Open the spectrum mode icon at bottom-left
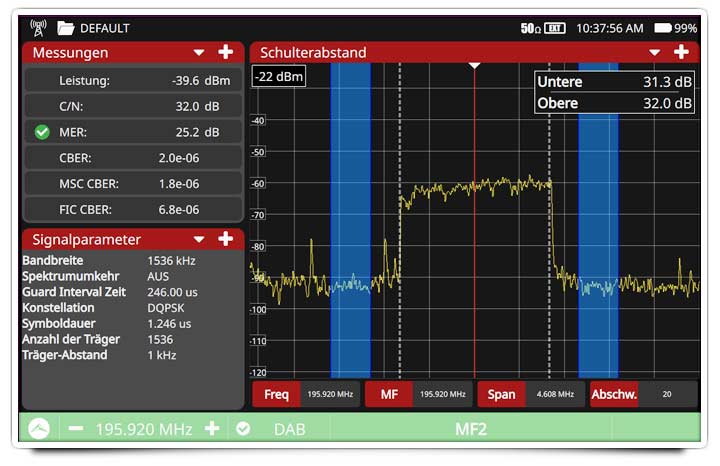The image size is (720, 466). (x=39, y=429)
